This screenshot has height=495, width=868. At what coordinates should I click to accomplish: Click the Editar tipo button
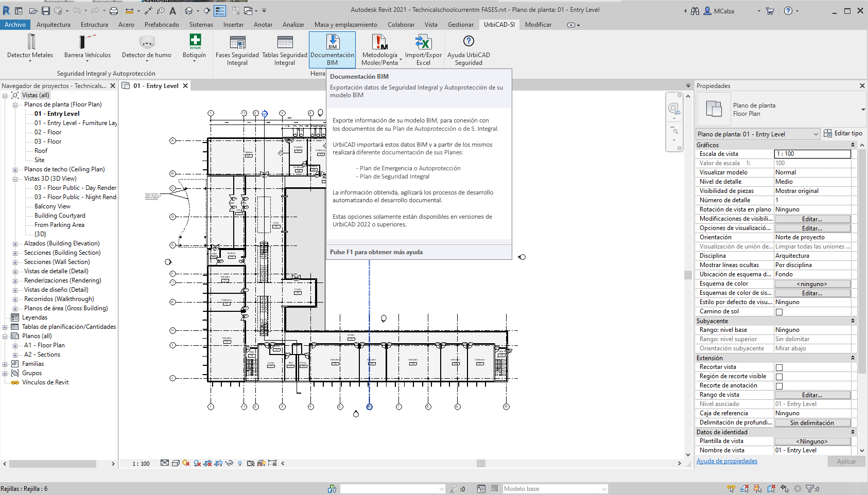(x=843, y=133)
